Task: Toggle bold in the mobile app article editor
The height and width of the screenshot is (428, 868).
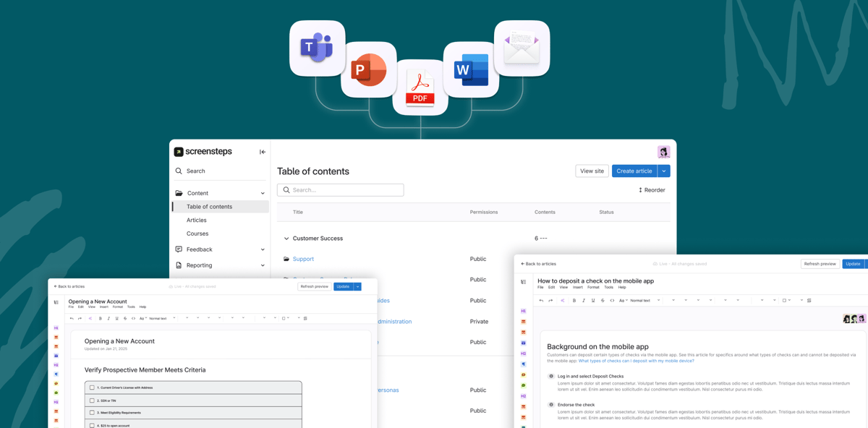Action: pyautogui.click(x=574, y=301)
